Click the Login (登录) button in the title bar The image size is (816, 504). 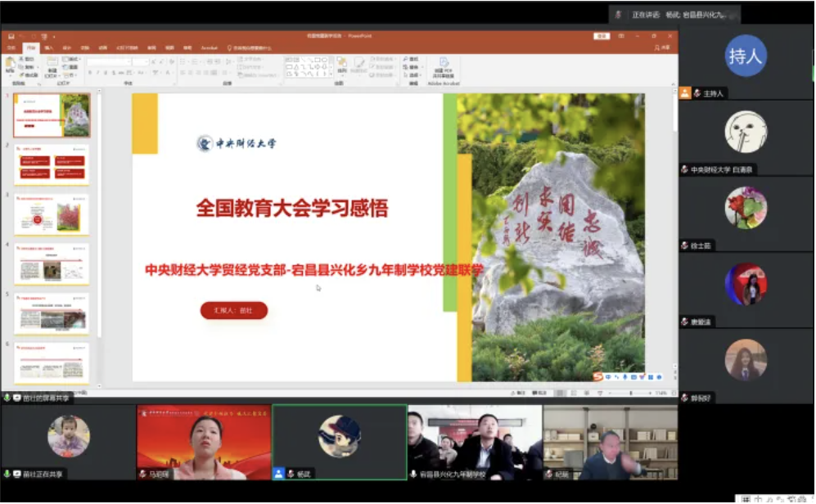pyautogui.click(x=602, y=36)
